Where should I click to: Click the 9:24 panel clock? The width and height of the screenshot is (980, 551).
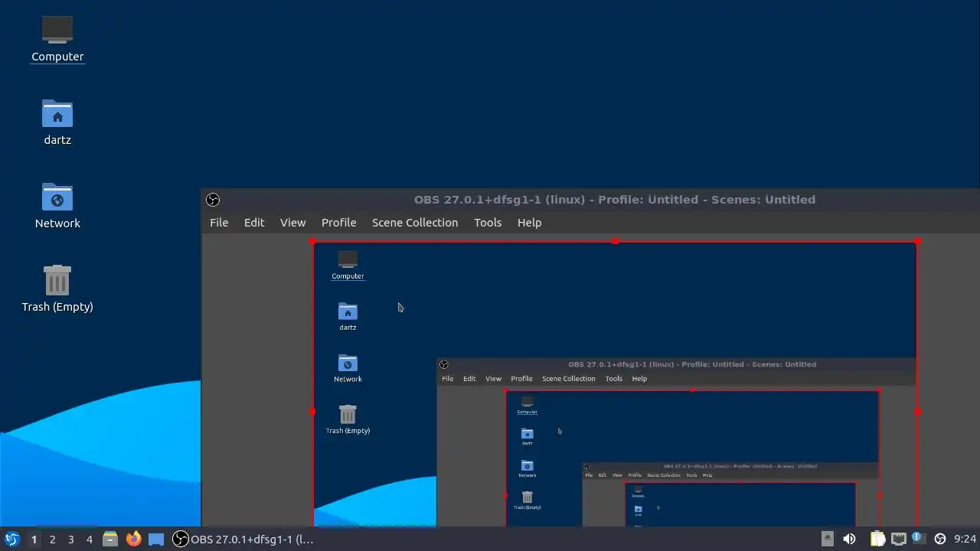[965, 539]
